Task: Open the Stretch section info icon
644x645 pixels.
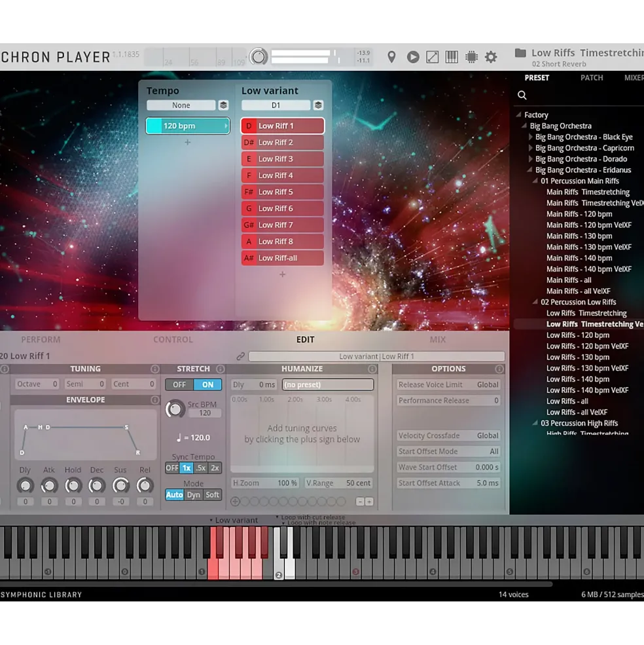Action: [220, 369]
